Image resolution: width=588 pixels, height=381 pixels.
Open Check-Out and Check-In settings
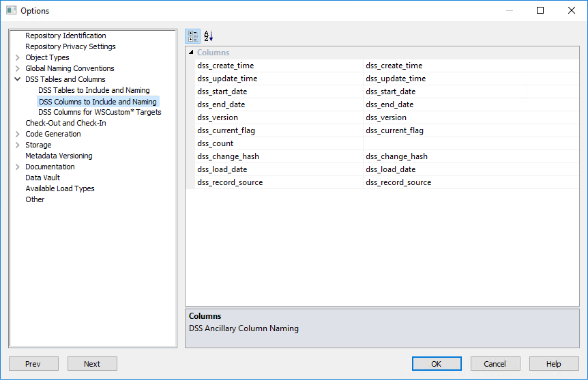[x=65, y=123]
